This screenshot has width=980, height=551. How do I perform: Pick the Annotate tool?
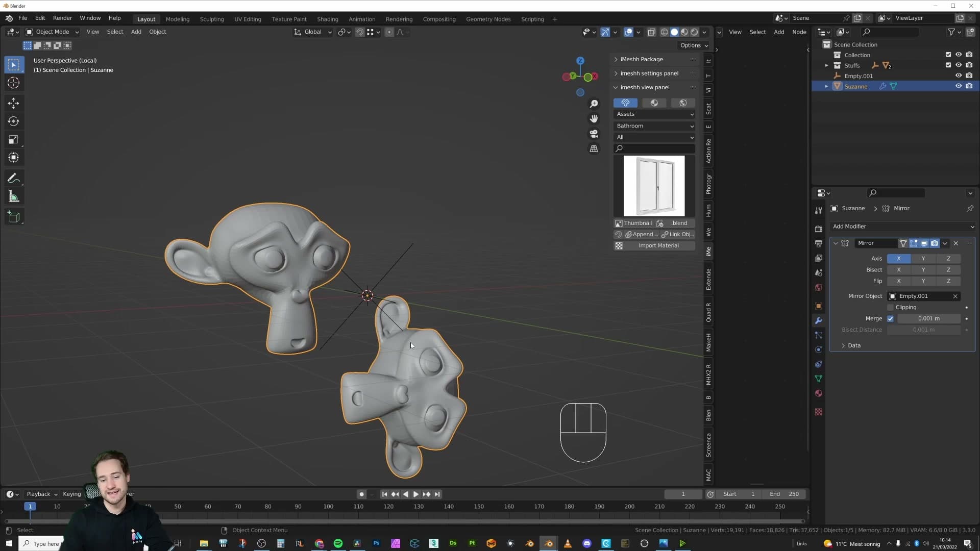pyautogui.click(x=14, y=179)
